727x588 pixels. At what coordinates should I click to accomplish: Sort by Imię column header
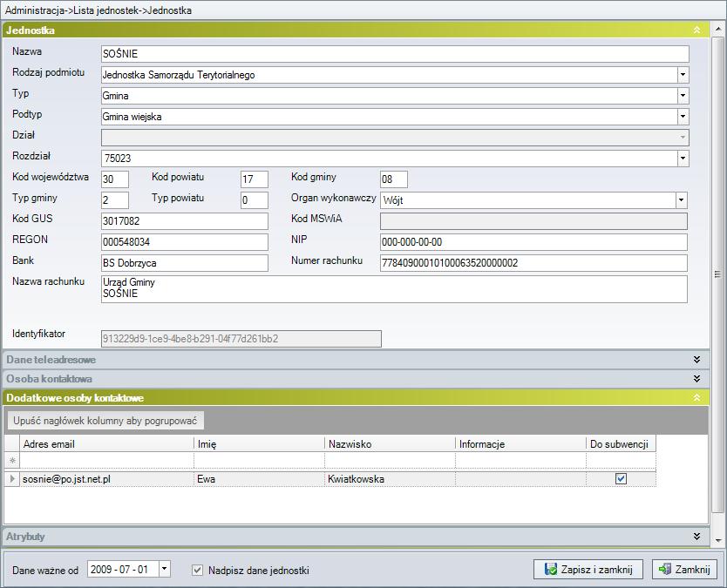[259, 444]
